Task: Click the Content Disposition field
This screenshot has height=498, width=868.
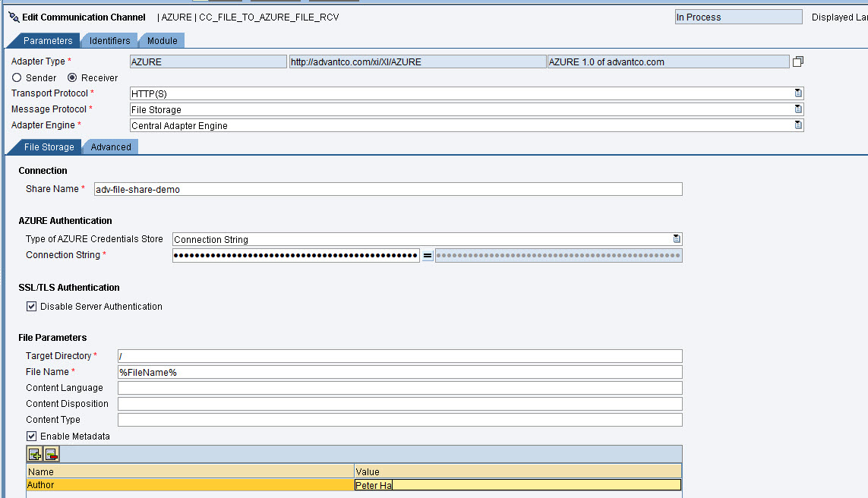Action: coord(399,404)
